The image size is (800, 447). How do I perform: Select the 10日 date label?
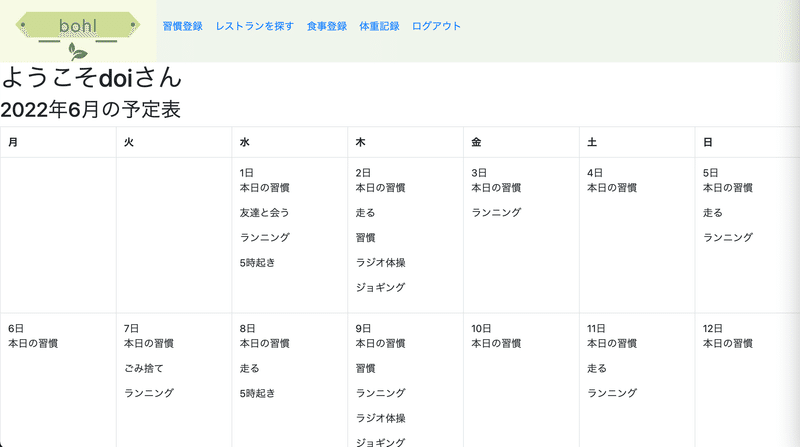[x=481, y=329]
